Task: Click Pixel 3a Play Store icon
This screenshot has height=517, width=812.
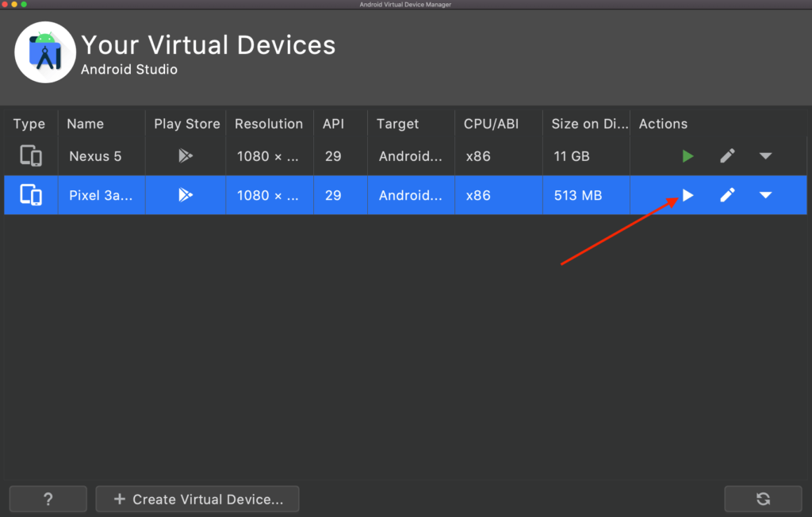Action: click(x=186, y=195)
